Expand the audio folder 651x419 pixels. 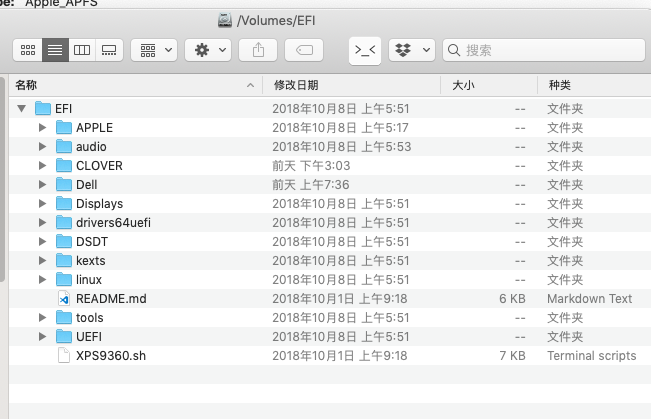(42, 147)
